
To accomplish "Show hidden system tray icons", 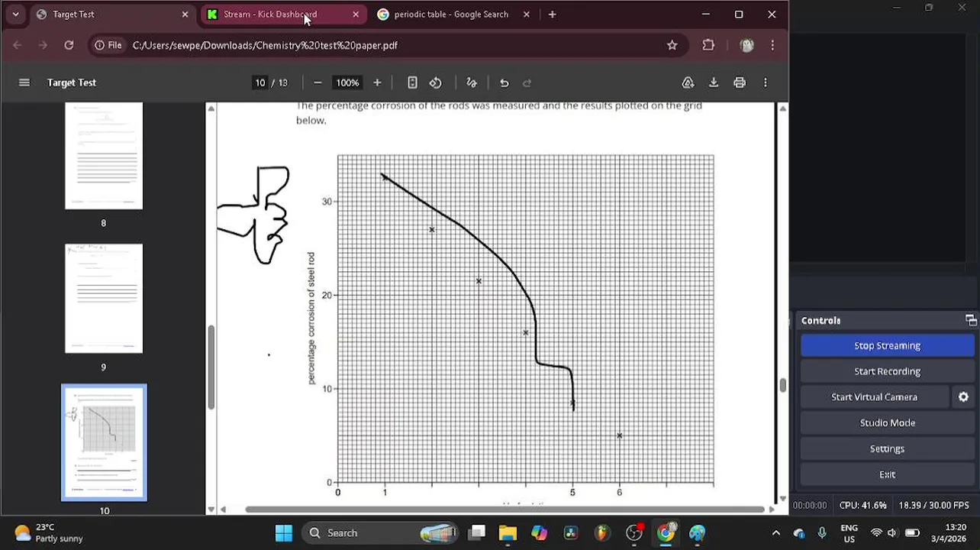I will (775, 532).
